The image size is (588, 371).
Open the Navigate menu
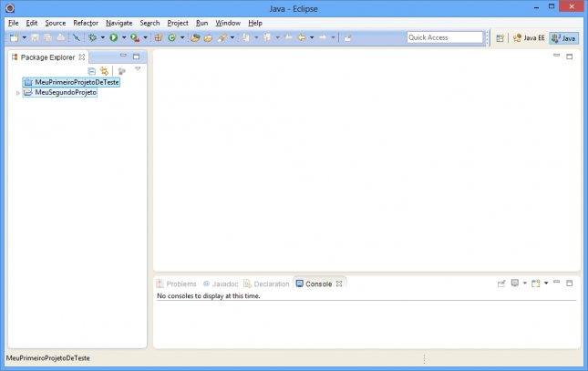pyautogui.click(x=119, y=23)
